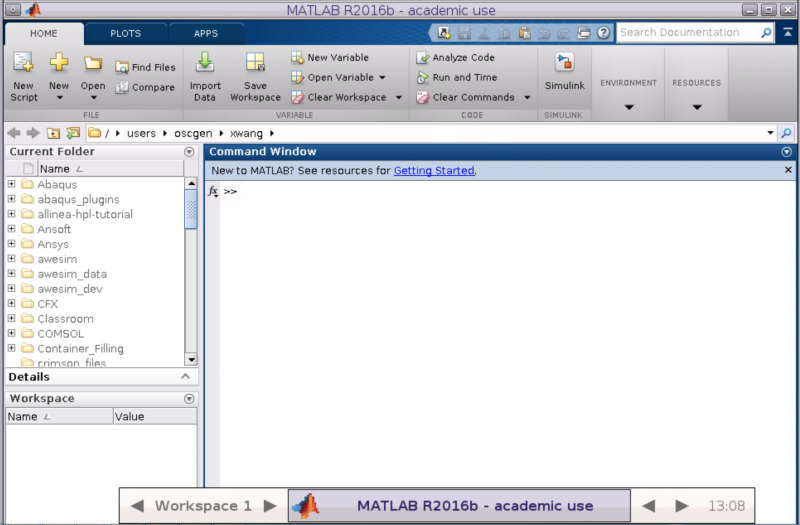Go back in folder history
This screenshot has height=525, width=800.
[14, 133]
